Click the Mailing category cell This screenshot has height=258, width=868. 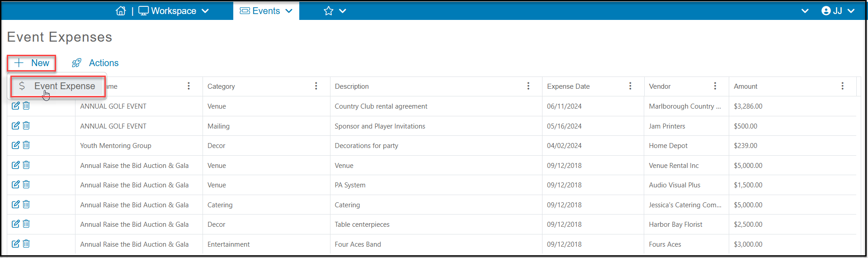[x=218, y=126]
